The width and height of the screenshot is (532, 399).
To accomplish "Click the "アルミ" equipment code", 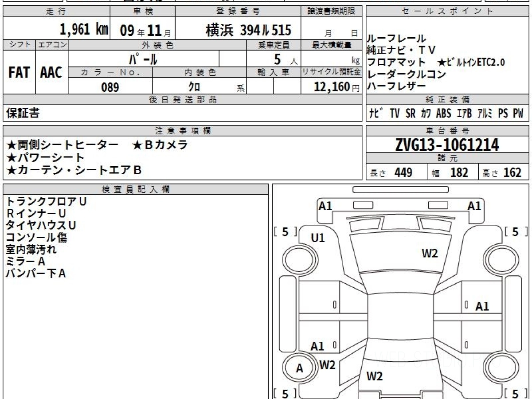I will [485, 113].
